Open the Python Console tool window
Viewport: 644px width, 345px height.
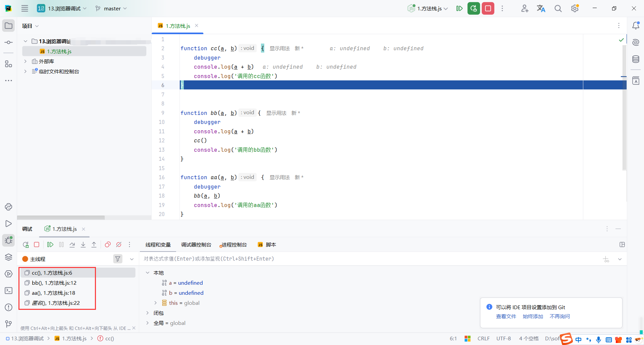pyautogui.click(x=9, y=207)
